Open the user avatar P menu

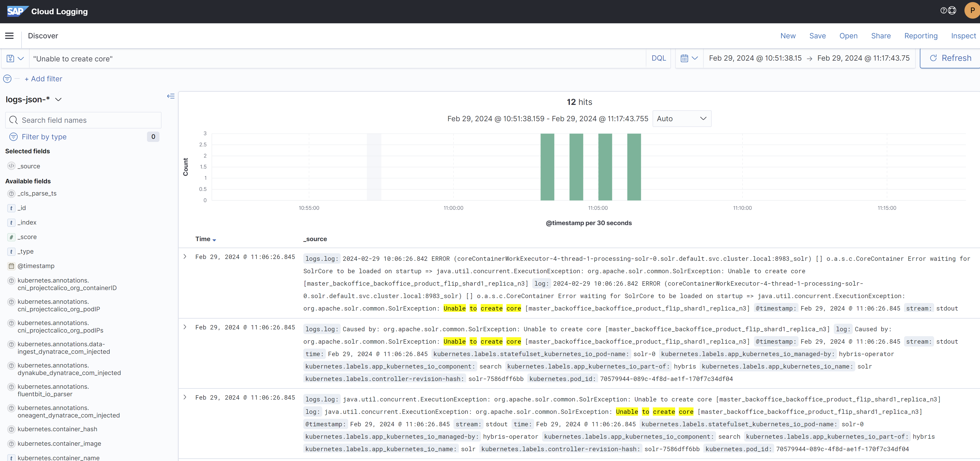click(972, 11)
